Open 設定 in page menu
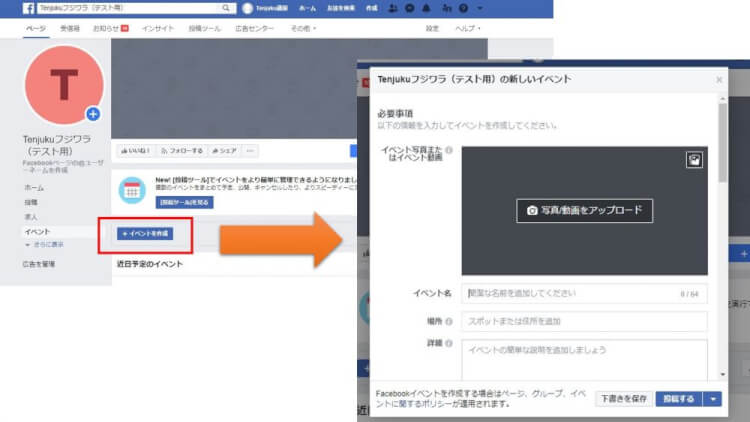 432,29
